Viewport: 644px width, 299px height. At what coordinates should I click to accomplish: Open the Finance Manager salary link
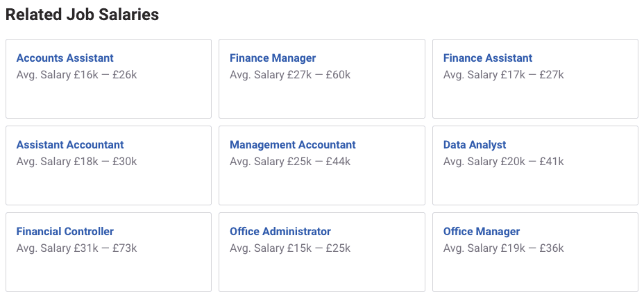[x=273, y=58]
